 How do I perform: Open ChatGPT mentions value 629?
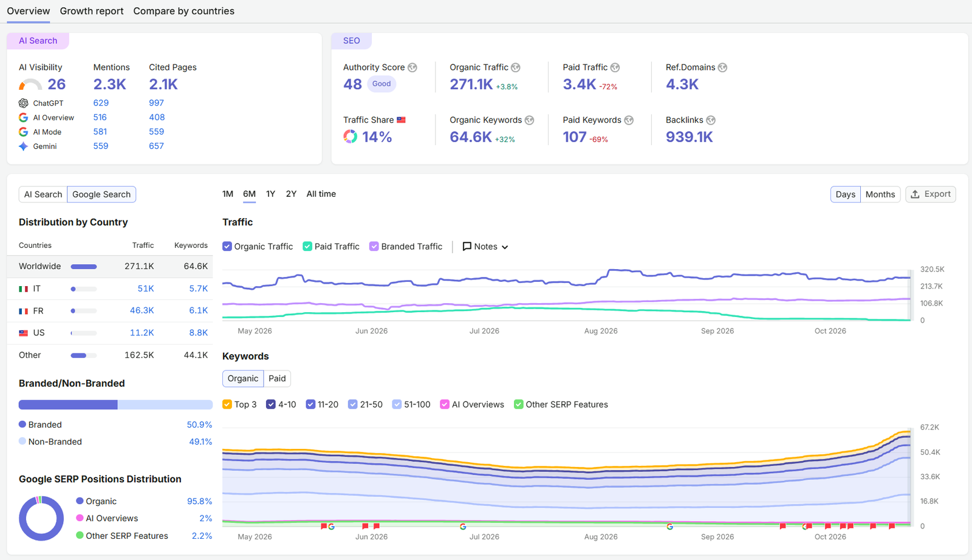(x=101, y=103)
